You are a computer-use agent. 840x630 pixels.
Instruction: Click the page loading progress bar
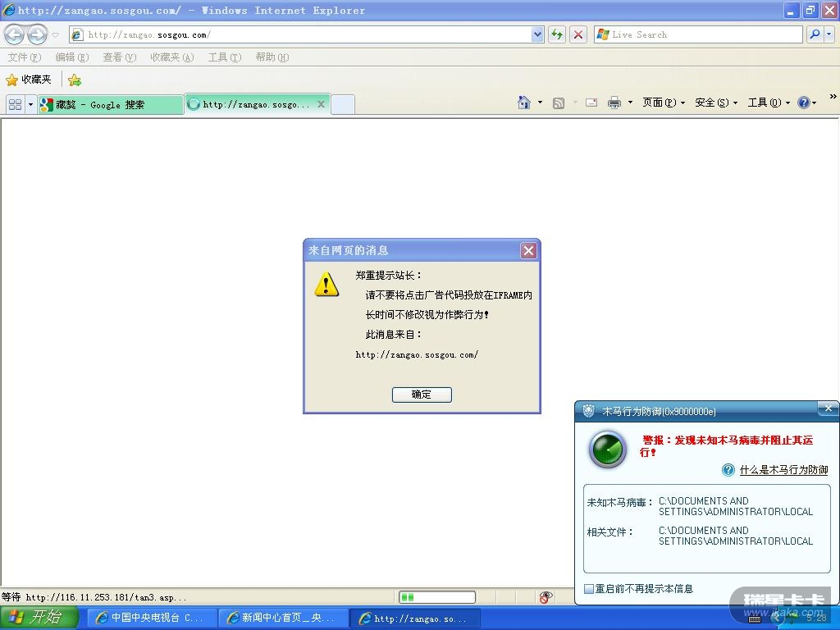[437, 597]
